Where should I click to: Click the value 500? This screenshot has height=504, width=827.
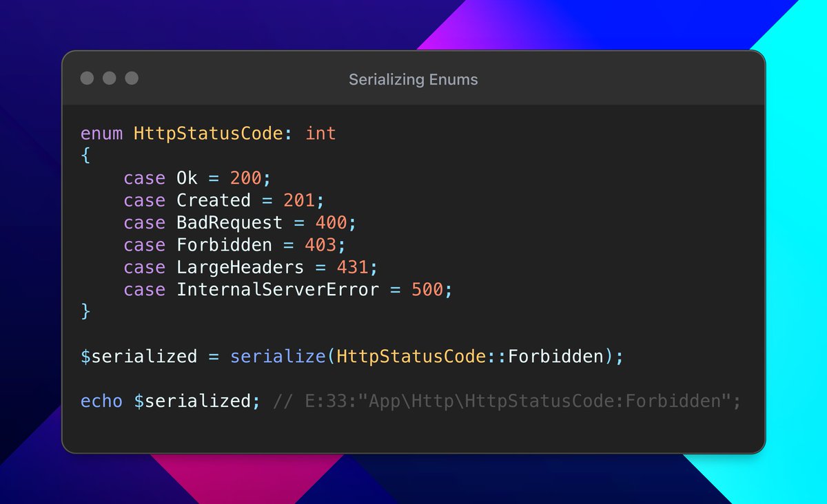coord(427,289)
